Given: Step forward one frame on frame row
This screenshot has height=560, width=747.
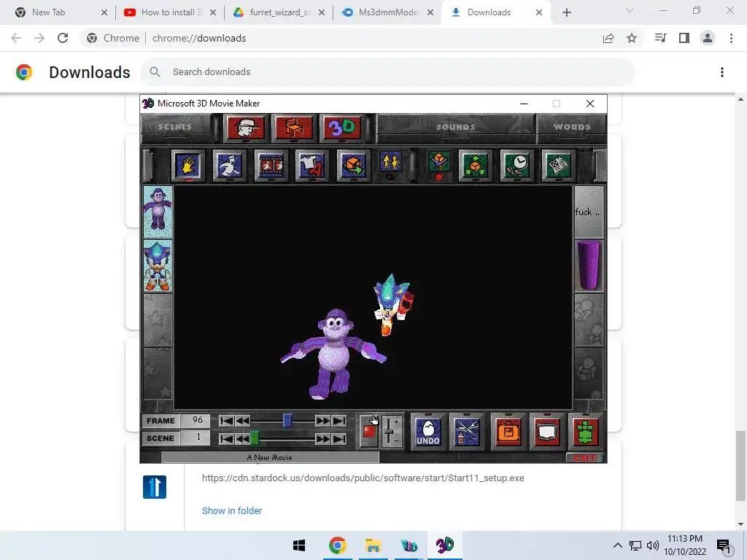Looking at the screenshot, I should coord(322,421).
